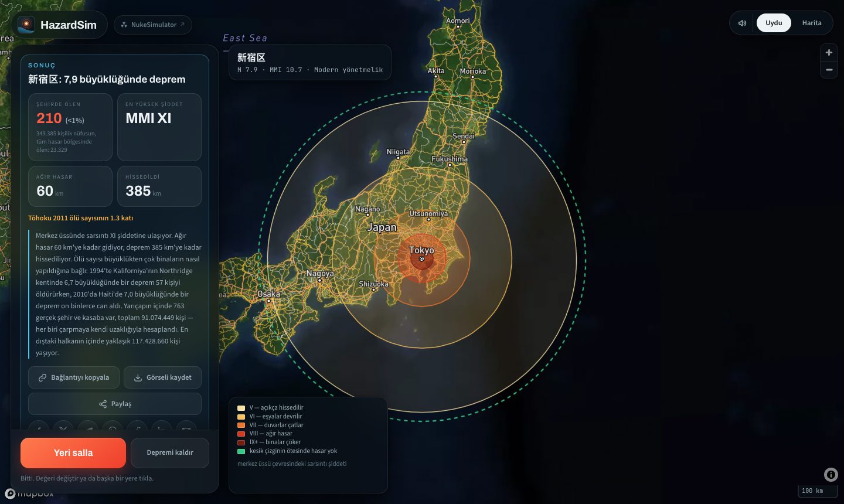Toggle the sound speaker icon

[742, 23]
